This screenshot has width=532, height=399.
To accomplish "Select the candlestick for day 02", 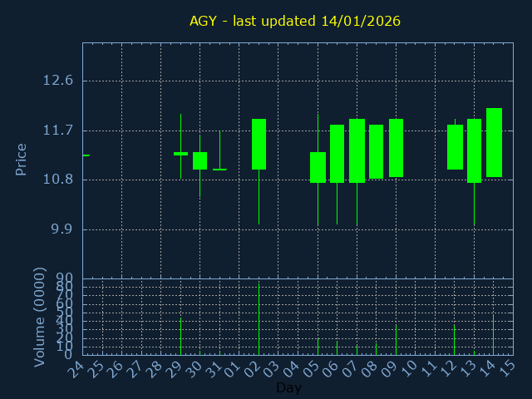I will [x=259, y=144].
